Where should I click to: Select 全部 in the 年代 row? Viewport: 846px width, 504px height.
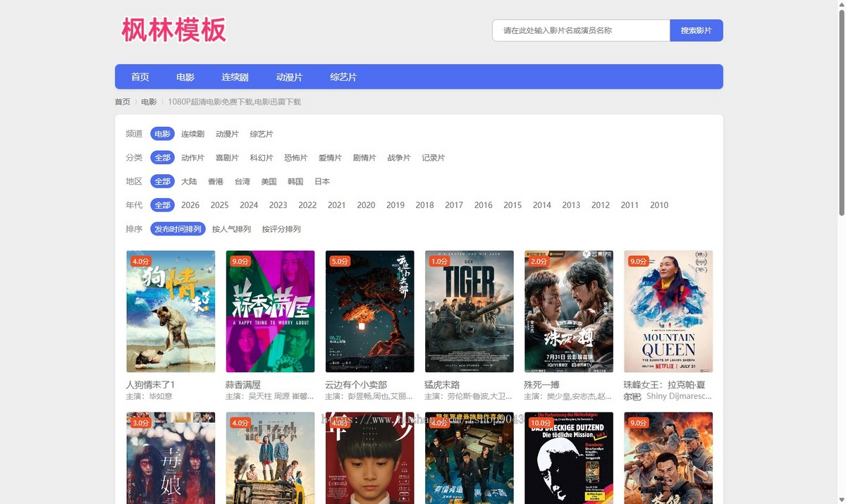coord(162,205)
